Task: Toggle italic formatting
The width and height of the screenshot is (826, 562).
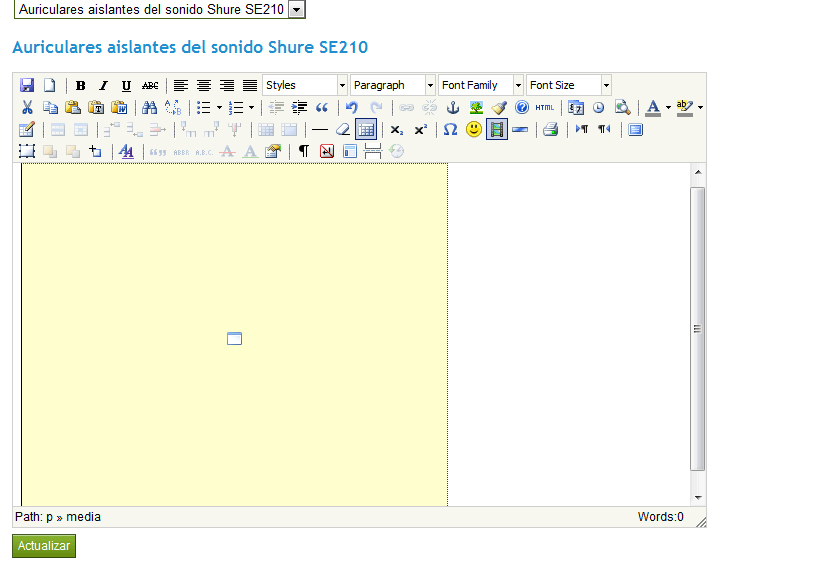Action: click(103, 85)
